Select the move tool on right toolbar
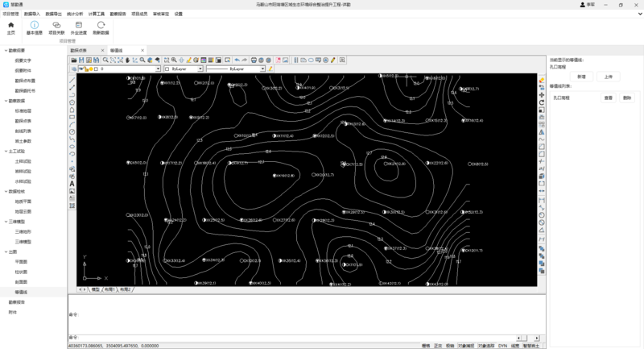 coord(542,95)
